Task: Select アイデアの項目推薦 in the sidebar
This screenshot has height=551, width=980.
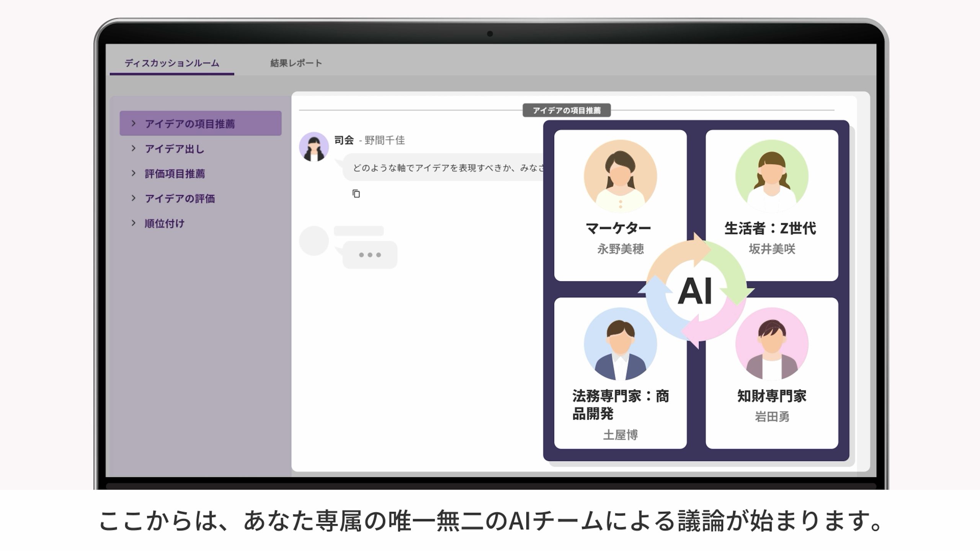Action: tap(201, 123)
